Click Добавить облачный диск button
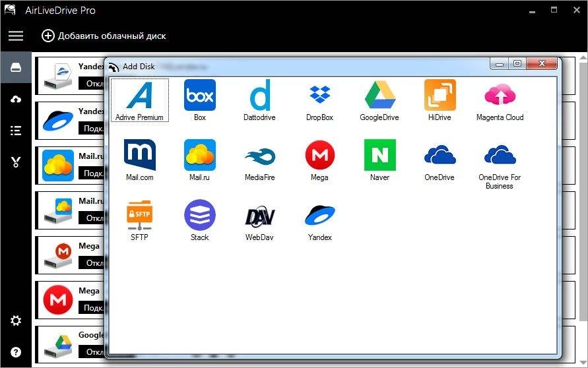Image resolution: width=588 pixels, height=368 pixels. coord(104,36)
